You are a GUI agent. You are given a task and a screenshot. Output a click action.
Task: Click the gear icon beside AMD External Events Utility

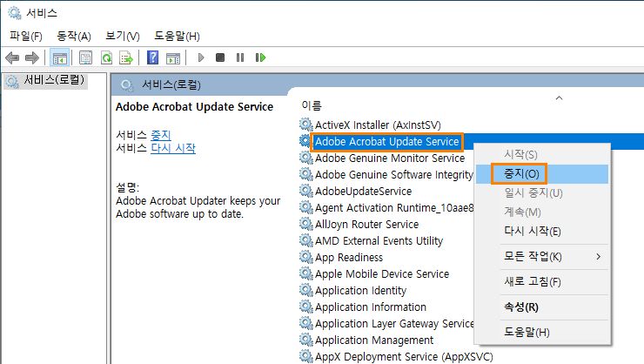pos(306,240)
